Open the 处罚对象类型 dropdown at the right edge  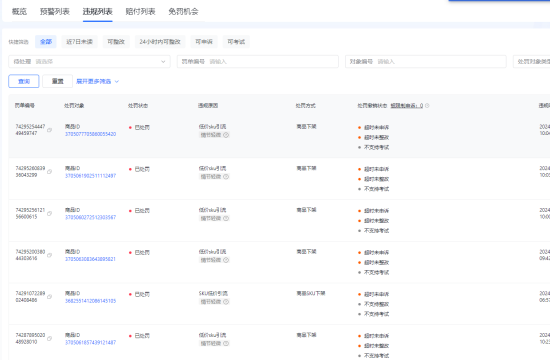531,61
